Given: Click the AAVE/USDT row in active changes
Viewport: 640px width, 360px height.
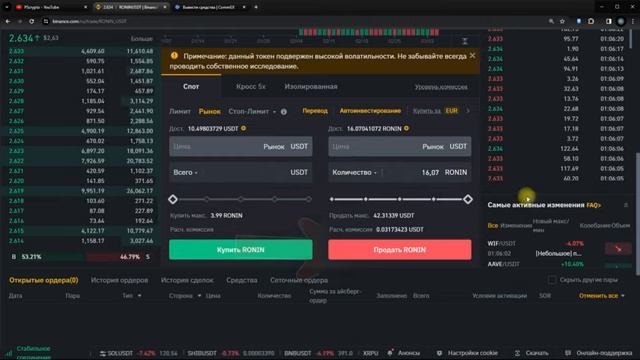Looking at the screenshot, I should tap(559, 264).
